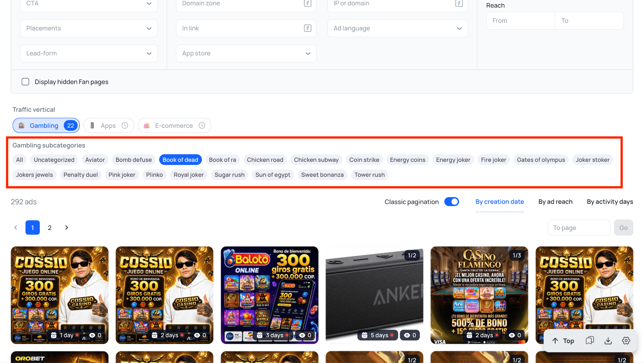Choose the Coin strike subcategory
Viewport: 644px width, 363px height.
click(364, 160)
